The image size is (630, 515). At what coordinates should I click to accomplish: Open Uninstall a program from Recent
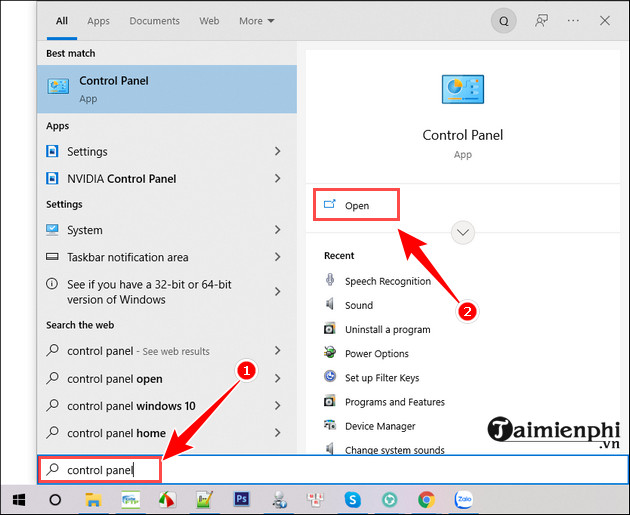click(388, 329)
